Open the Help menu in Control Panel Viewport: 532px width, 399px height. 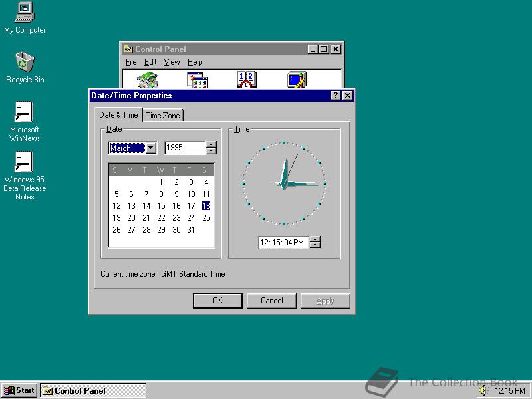pos(195,62)
